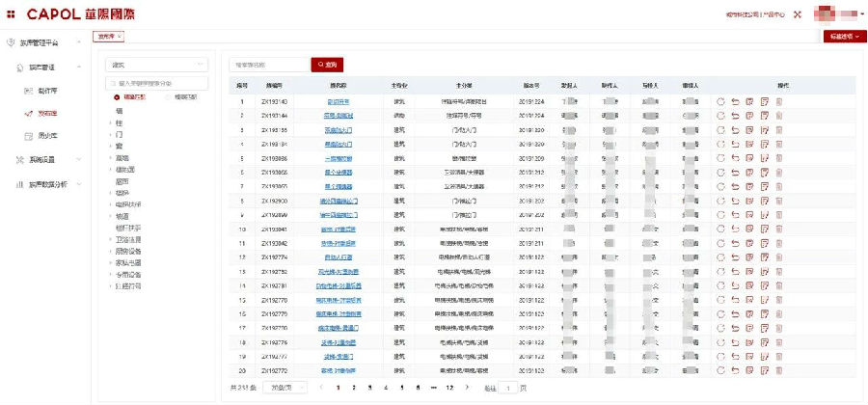Click the crossed tools icon in top header
868x405 pixels.
coord(798,14)
